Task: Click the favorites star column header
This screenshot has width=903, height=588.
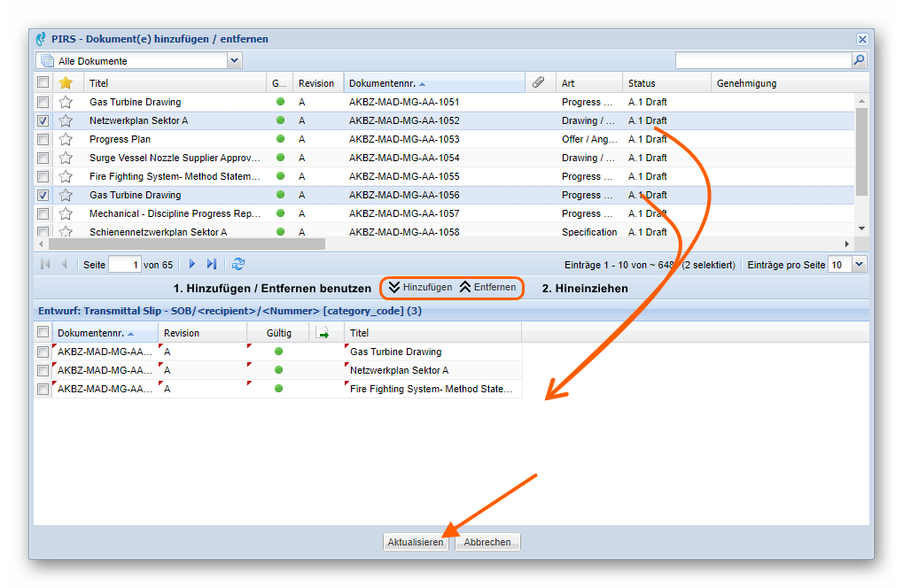Action: [x=66, y=83]
